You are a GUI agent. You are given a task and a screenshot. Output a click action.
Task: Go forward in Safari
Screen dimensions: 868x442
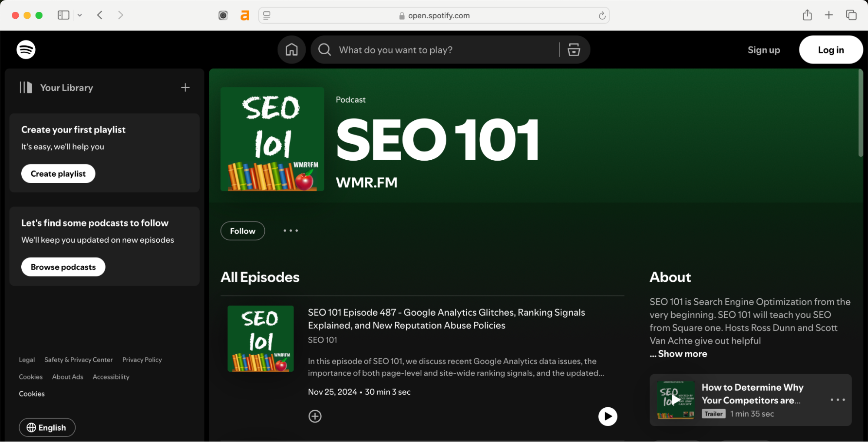pyautogui.click(x=121, y=15)
